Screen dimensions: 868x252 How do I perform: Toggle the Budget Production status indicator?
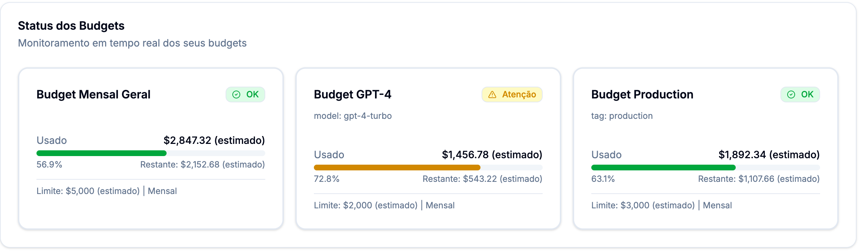coord(800,94)
